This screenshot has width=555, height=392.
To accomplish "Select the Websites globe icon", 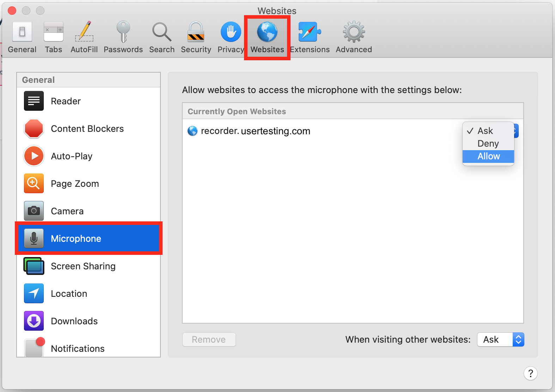I will [267, 32].
